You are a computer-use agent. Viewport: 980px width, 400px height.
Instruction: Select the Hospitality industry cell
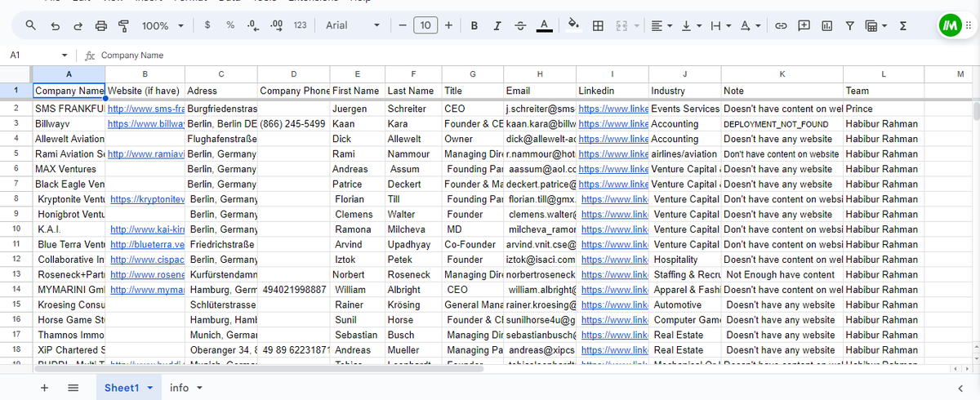click(x=684, y=260)
